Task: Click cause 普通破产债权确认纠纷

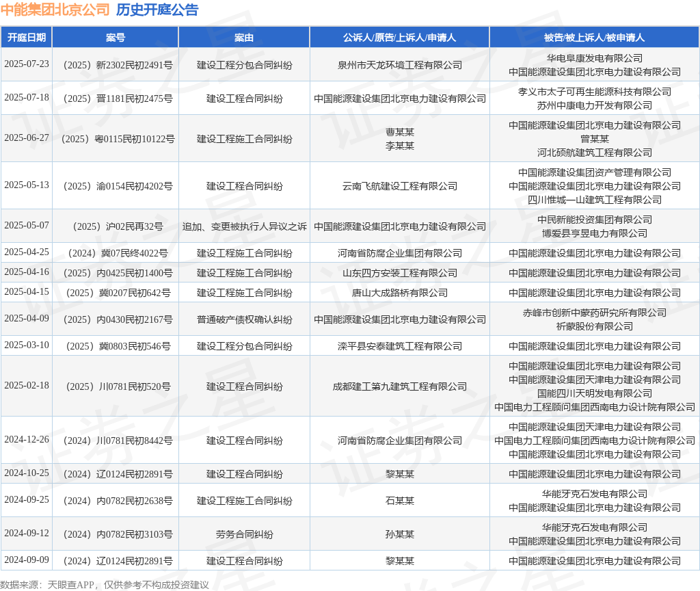Action: pyautogui.click(x=244, y=319)
